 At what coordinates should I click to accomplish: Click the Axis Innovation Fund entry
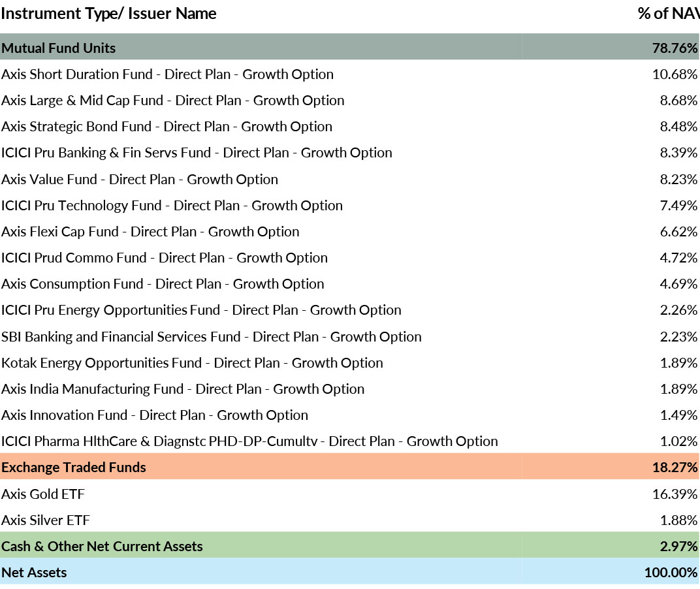pyautogui.click(x=155, y=415)
